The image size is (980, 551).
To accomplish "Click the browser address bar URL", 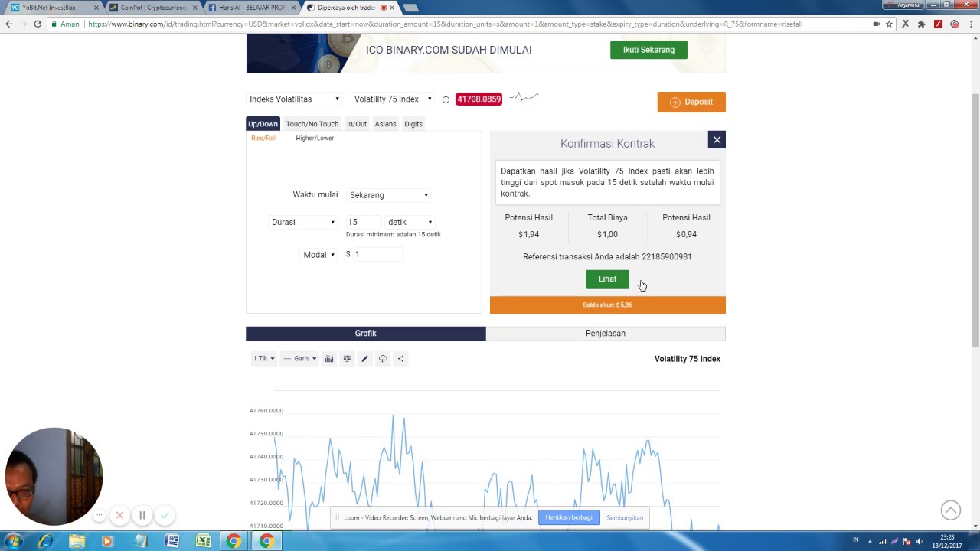I will 445,24.
